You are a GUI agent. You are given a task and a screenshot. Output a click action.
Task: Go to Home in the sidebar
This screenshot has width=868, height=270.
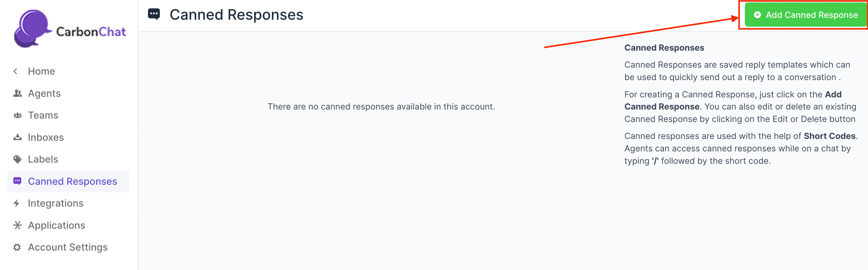tap(42, 71)
